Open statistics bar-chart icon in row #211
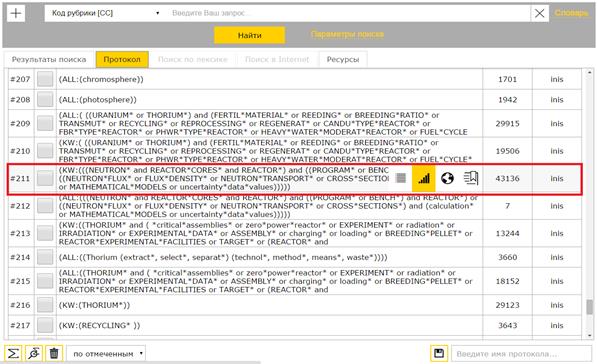The height and width of the screenshot is (364, 597). (424, 178)
